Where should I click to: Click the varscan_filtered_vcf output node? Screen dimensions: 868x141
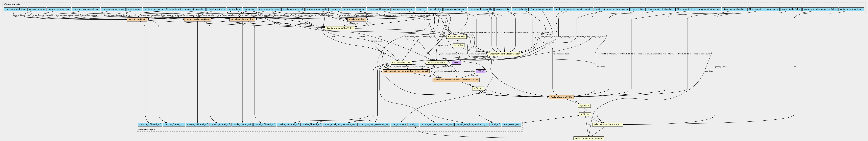(174, 124)
